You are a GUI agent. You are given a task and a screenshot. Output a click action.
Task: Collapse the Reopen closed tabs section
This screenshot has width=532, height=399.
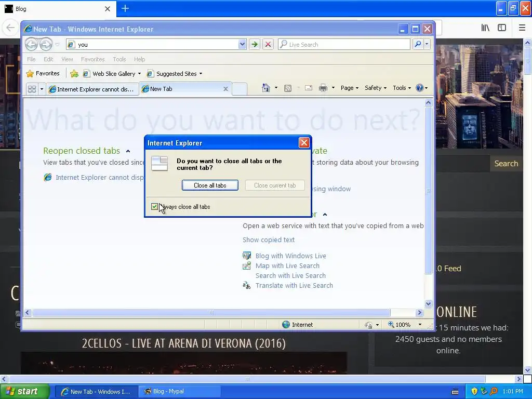tap(128, 151)
